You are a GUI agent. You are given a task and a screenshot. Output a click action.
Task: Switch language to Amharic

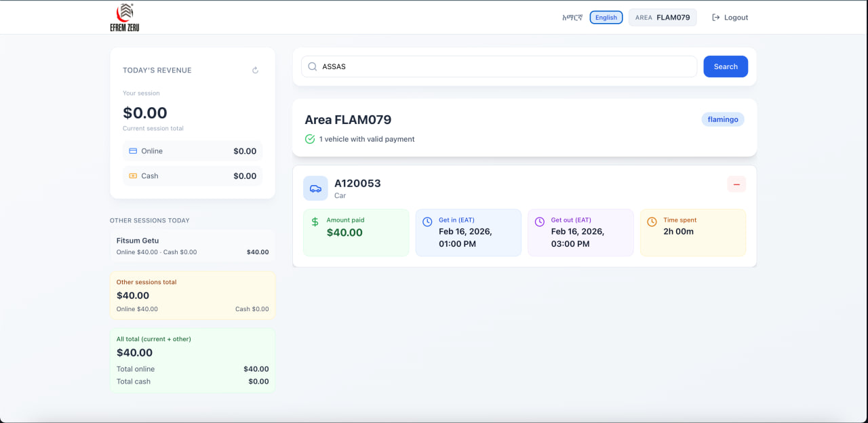coord(572,18)
